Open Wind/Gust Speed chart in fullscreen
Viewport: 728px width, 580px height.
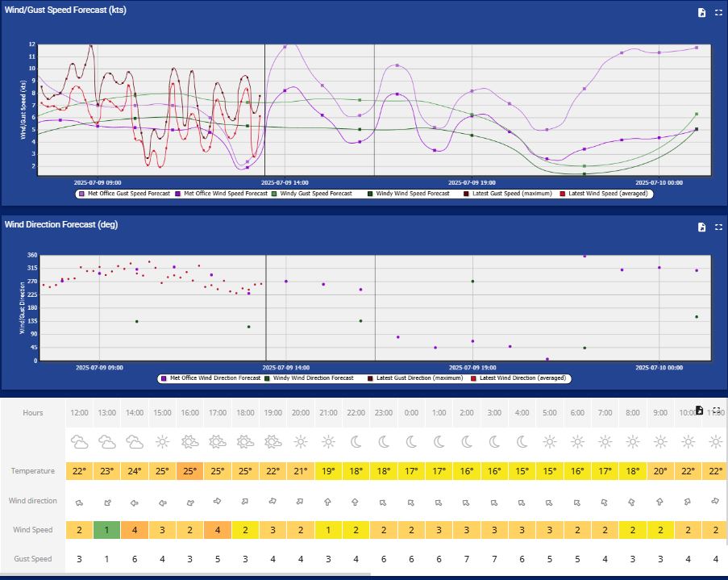pos(718,13)
